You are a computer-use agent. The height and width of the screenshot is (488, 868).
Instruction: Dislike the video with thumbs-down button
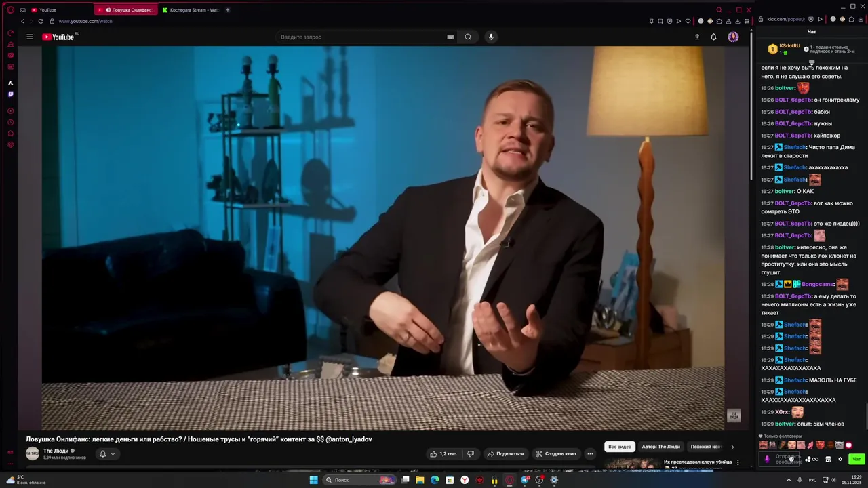tap(471, 453)
